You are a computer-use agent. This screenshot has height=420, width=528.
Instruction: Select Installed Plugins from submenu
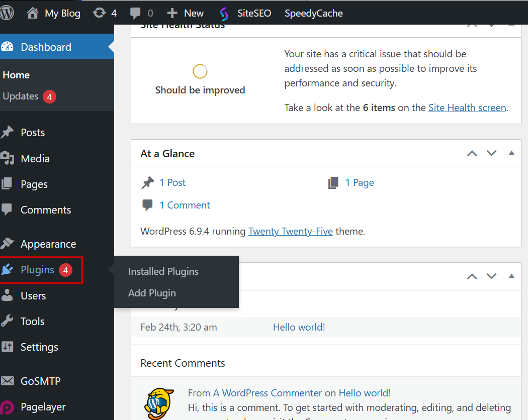(163, 271)
